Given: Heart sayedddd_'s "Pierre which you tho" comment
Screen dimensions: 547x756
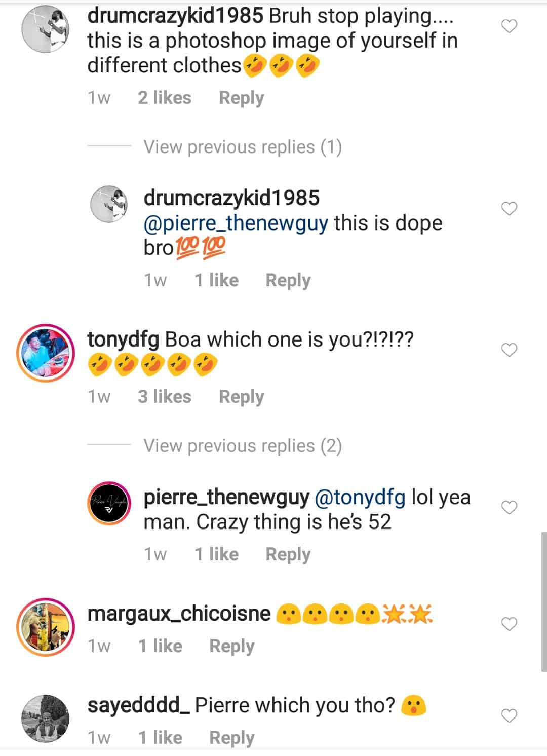Looking at the screenshot, I should 509,715.
